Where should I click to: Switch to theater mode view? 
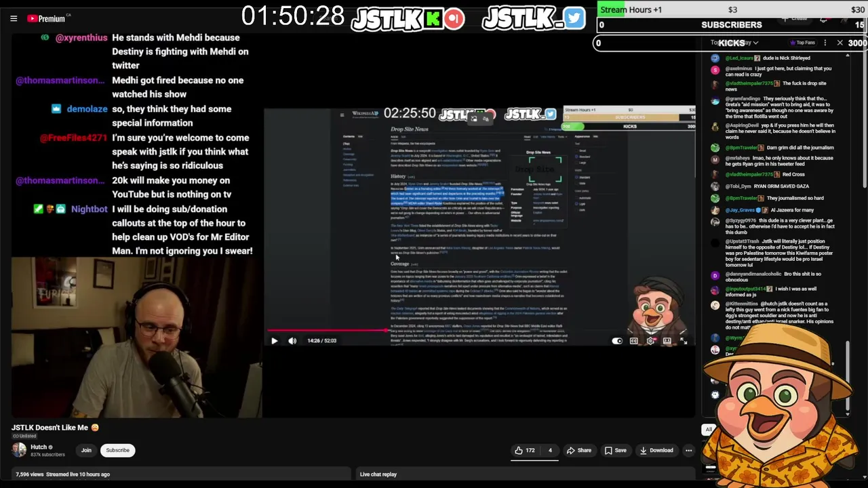click(667, 341)
